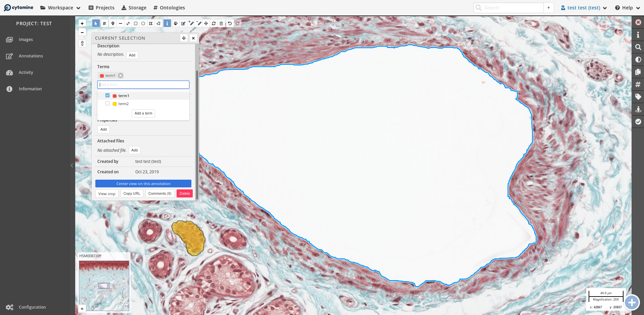Screen dimensions: 644x315
Task: Expand the test test user menu
Action: point(584,8)
